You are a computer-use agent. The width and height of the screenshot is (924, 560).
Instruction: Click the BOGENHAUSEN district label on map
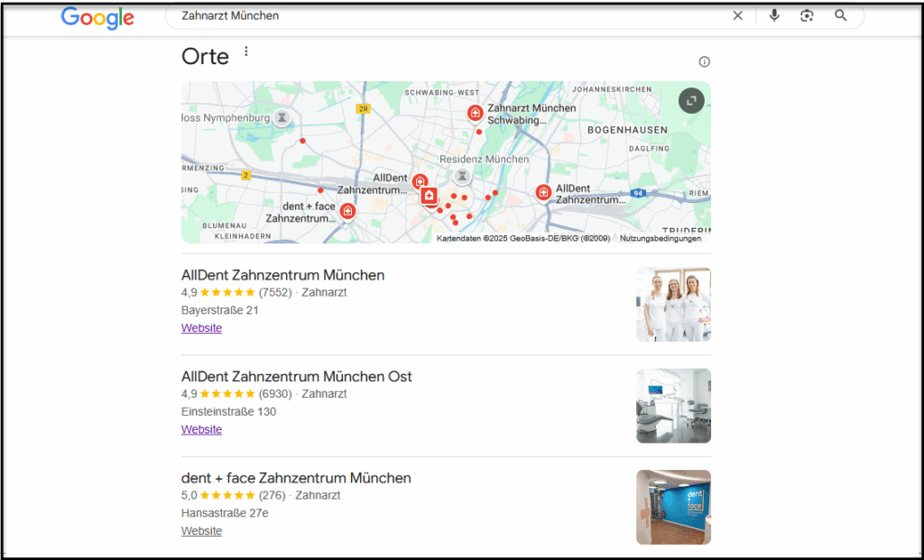(x=628, y=130)
